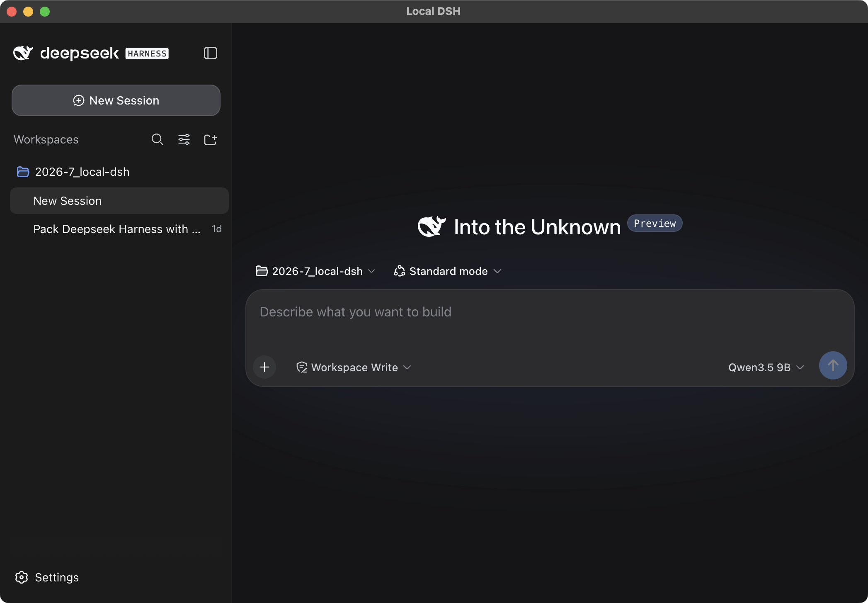Click the whale logo beside Into the Unknown
The width and height of the screenshot is (868, 603).
click(432, 226)
